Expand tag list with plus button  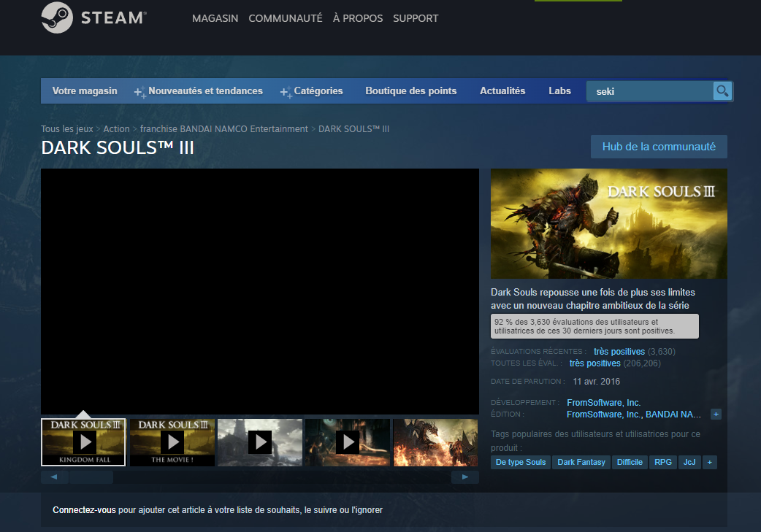coord(710,462)
